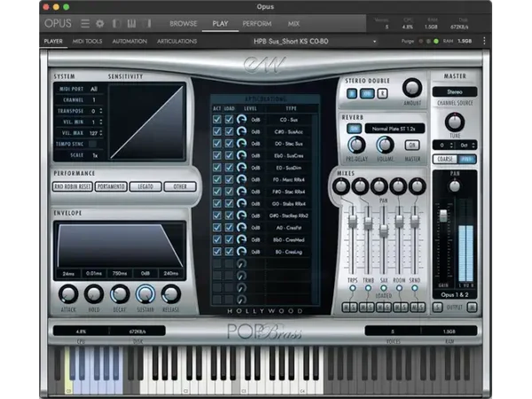The width and height of the screenshot is (532, 399).
Task: Adjust the level knob for B0 - CresLng
Action: click(x=241, y=252)
